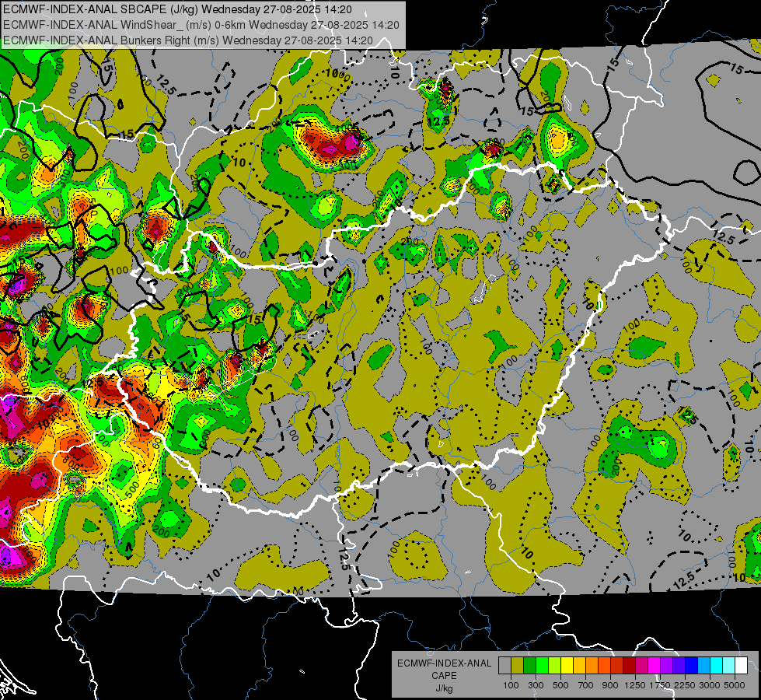Click the legend heading ECMWF-INDEX-ANAL
Screen dimensions: 761x700
(445, 663)
